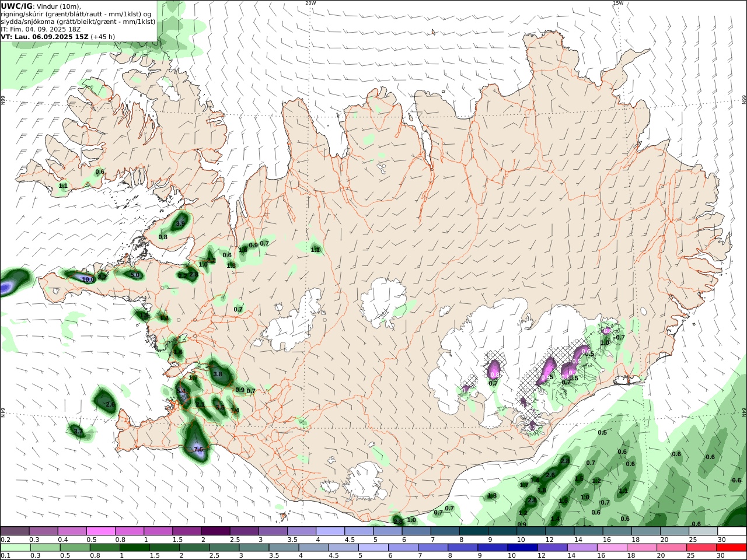Image resolution: width=747 pixels, height=560 pixels.
Task: Click initial time 'IT: Fim. 04. 09. 2025 18Z'
Action: (x=41, y=29)
